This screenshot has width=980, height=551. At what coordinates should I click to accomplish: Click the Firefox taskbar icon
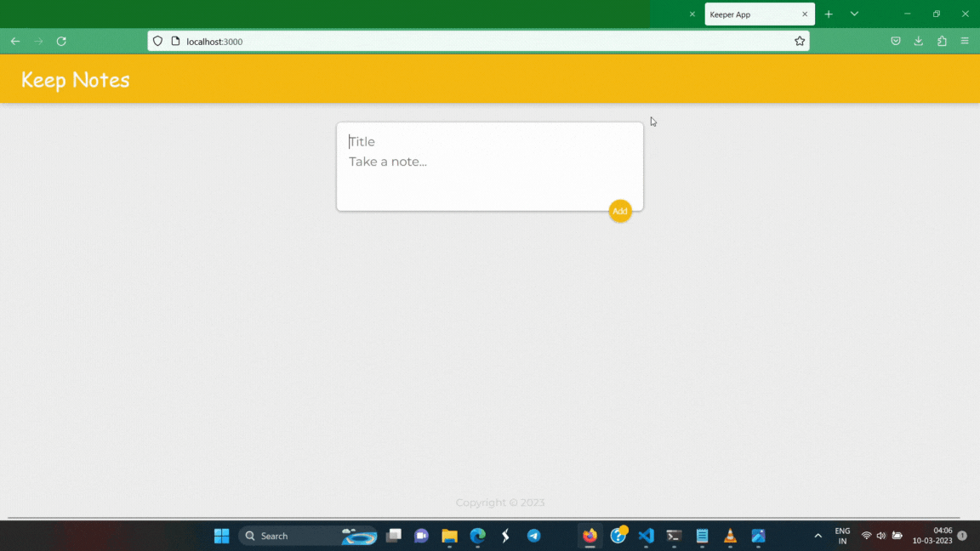tap(590, 536)
